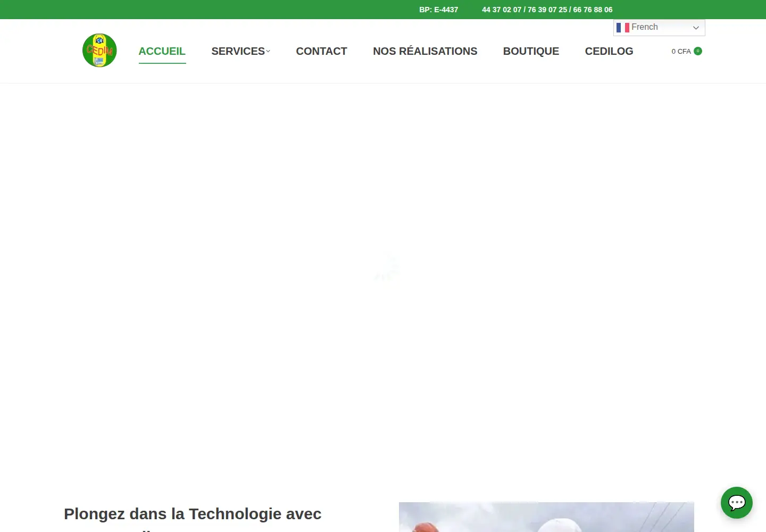Open the green chat bubble widget
Screen dimensions: 766x532
coord(737,503)
